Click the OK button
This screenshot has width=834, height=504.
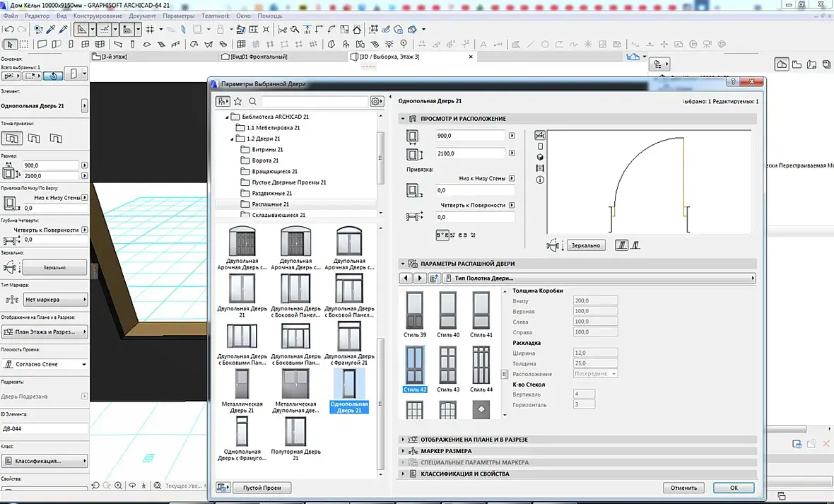click(734, 488)
